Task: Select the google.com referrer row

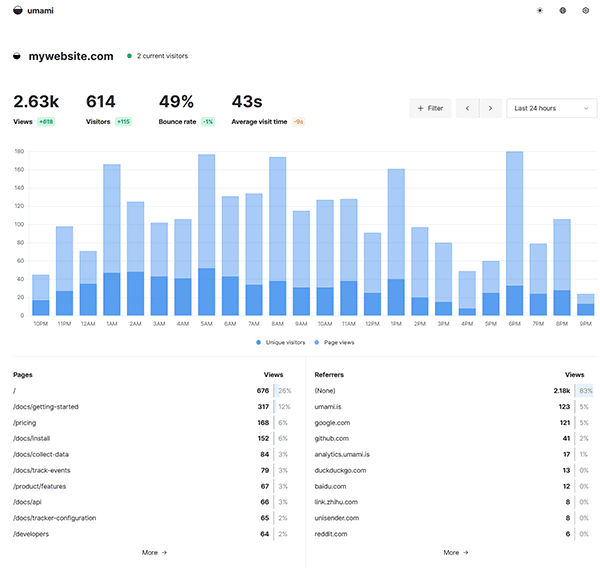Action: click(x=453, y=423)
